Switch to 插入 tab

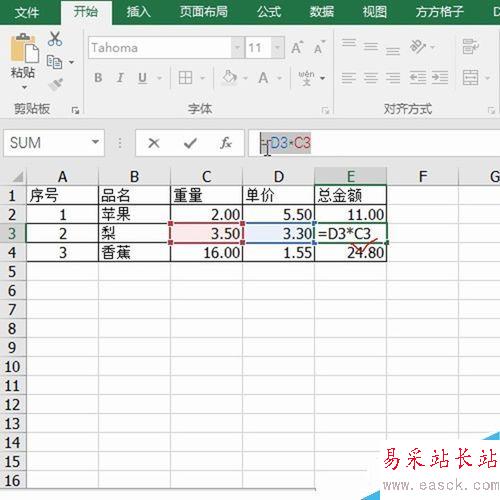(x=138, y=12)
